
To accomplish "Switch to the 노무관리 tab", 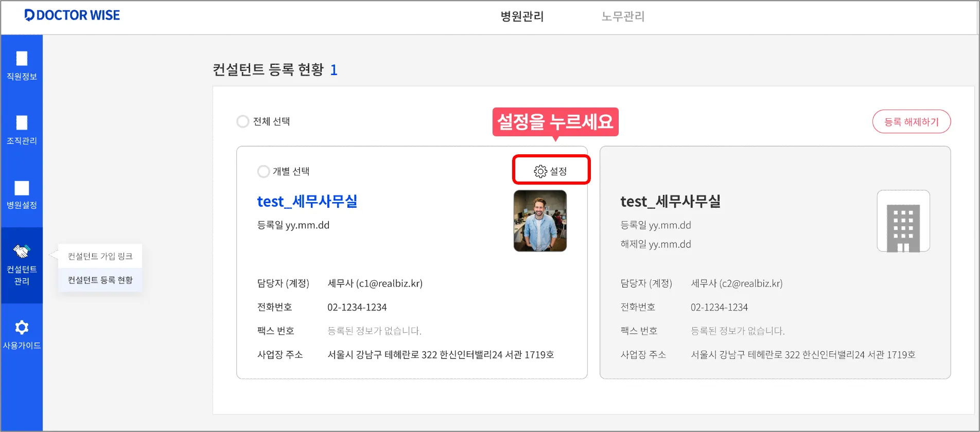I will pyautogui.click(x=623, y=16).
